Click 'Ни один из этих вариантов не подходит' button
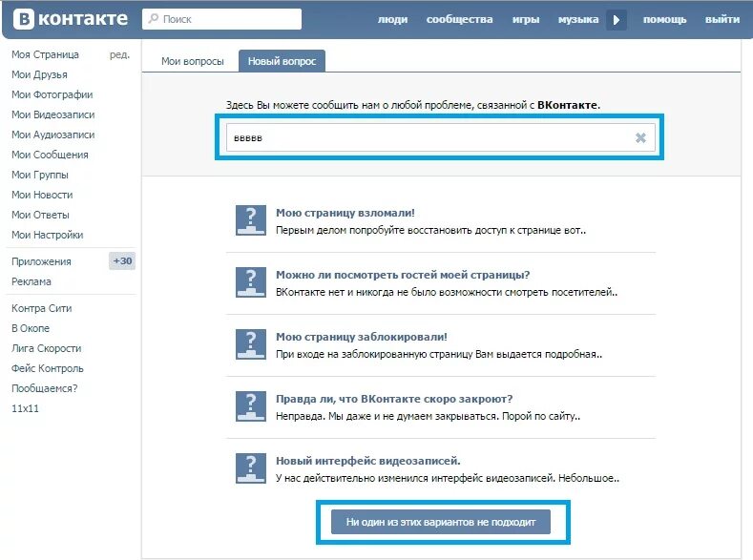This screenshot has height=560, width=753. click(441, 522)
